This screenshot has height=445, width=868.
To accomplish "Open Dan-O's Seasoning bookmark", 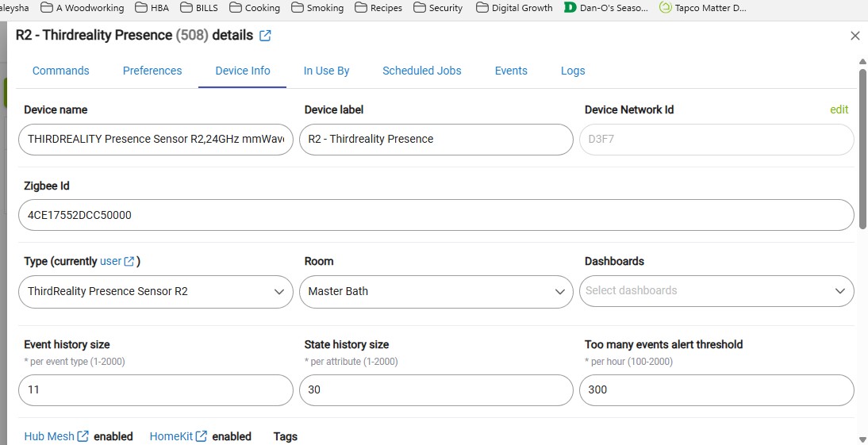I will click(606, 8).
